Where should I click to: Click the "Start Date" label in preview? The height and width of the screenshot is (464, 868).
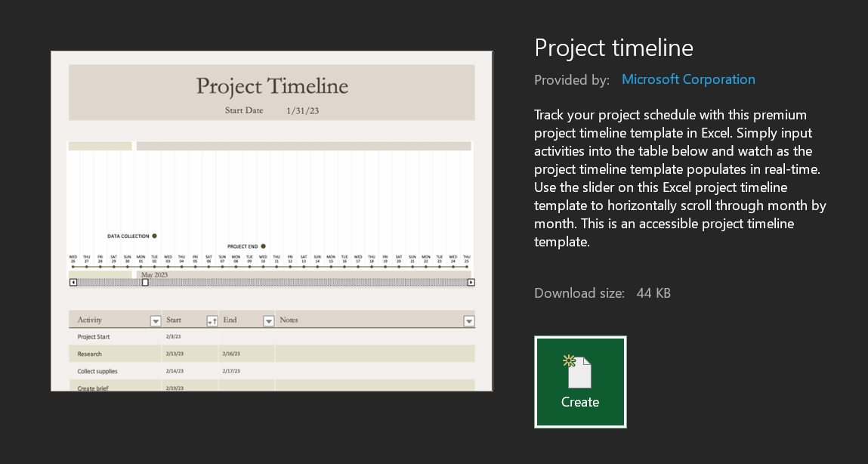[244, 110]
